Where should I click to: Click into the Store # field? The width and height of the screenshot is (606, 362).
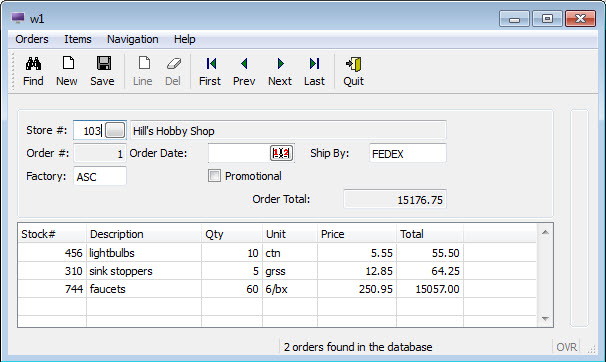pos(89,131)
